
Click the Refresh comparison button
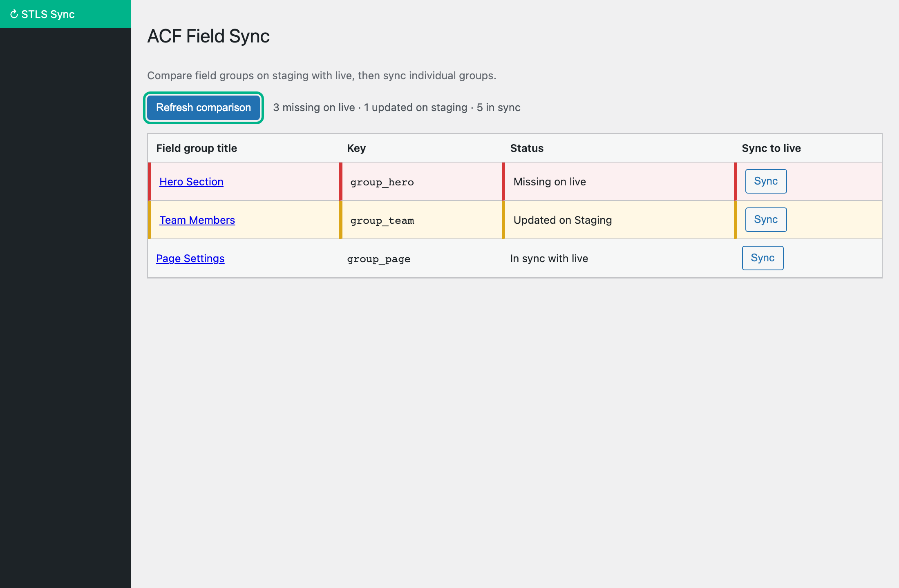tap(204, 108)
